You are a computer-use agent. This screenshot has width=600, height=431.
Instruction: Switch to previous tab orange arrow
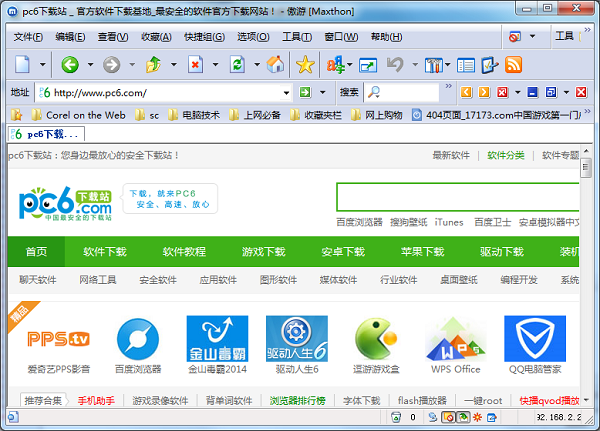[x=466, y=92]
